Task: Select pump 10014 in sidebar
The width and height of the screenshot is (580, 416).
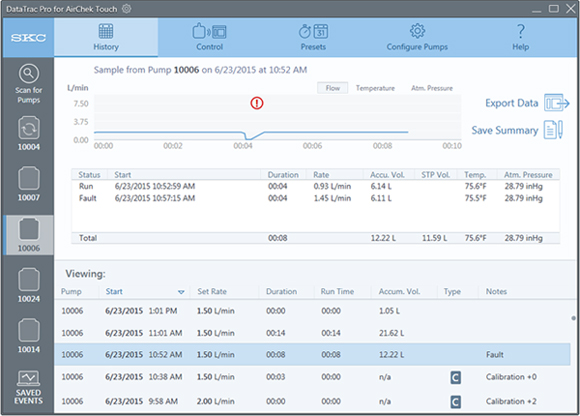Action: (x=28, y=336)
